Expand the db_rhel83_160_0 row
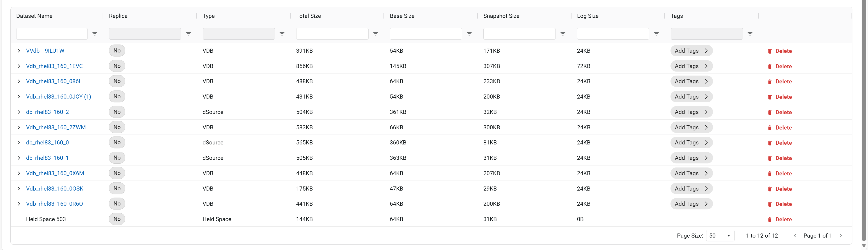The image size is (868, 250). pos(19,143)
